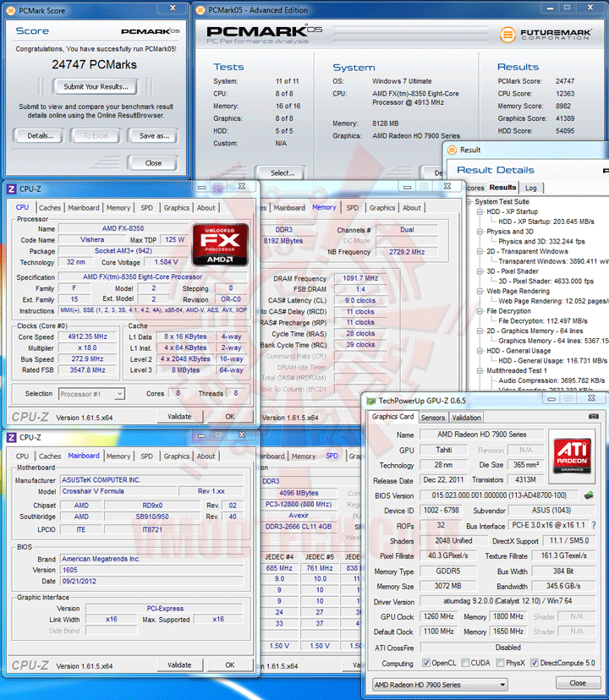Collapse the Web Page Rendering node

(x=480, y=291)
